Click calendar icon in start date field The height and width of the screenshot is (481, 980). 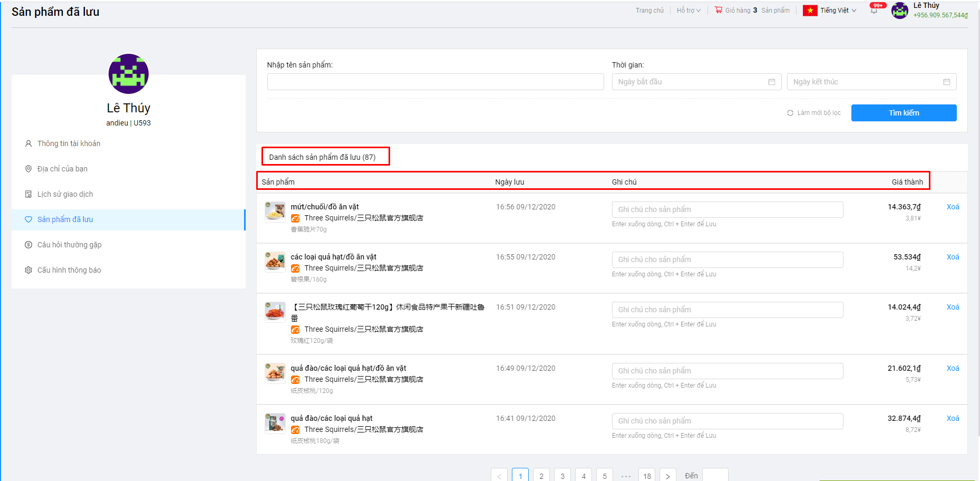771,82
